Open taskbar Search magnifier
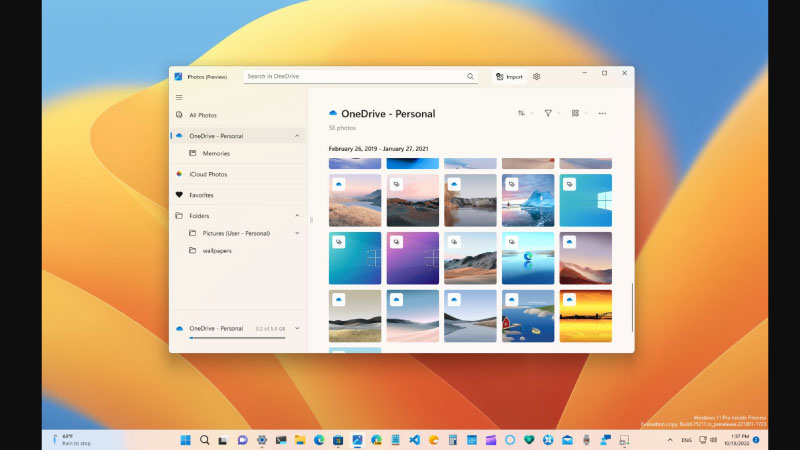The image size is (800, 450). tap(204, 440)
